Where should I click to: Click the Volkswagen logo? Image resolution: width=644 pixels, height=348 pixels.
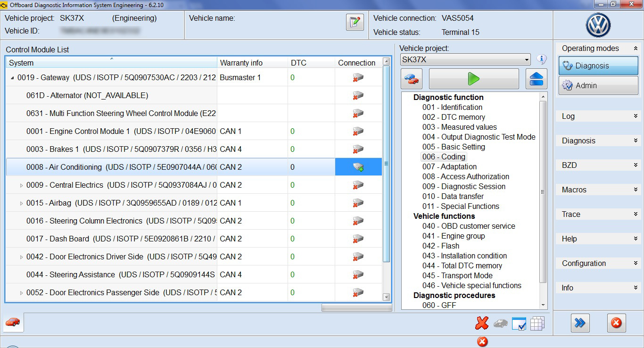[x=598, y=25]
